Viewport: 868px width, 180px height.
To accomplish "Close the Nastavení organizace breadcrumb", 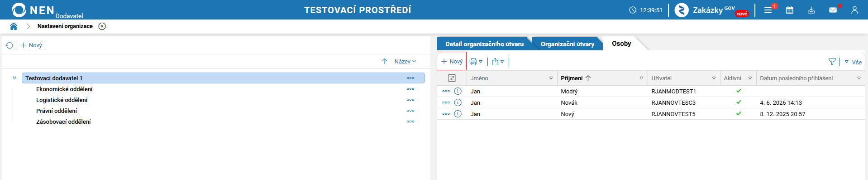I will 102,26.
